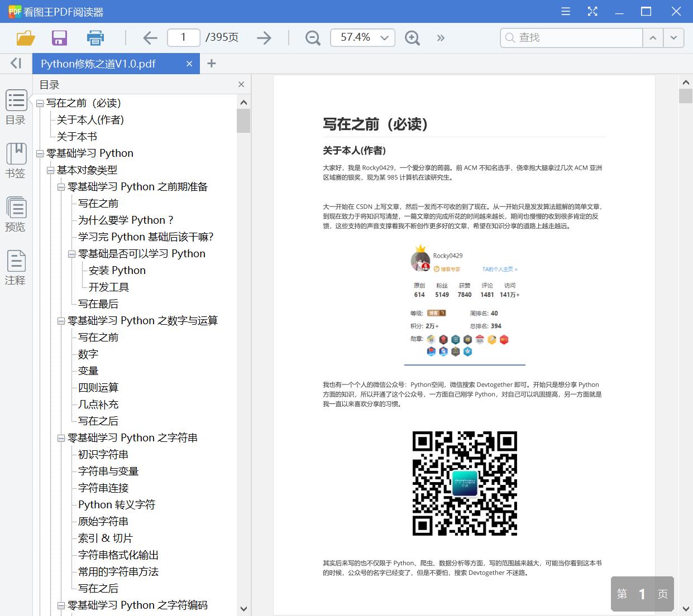This screenshot has height=616, width=693.
Task: Open a new document tab
Action: click(x=211, y=63)
